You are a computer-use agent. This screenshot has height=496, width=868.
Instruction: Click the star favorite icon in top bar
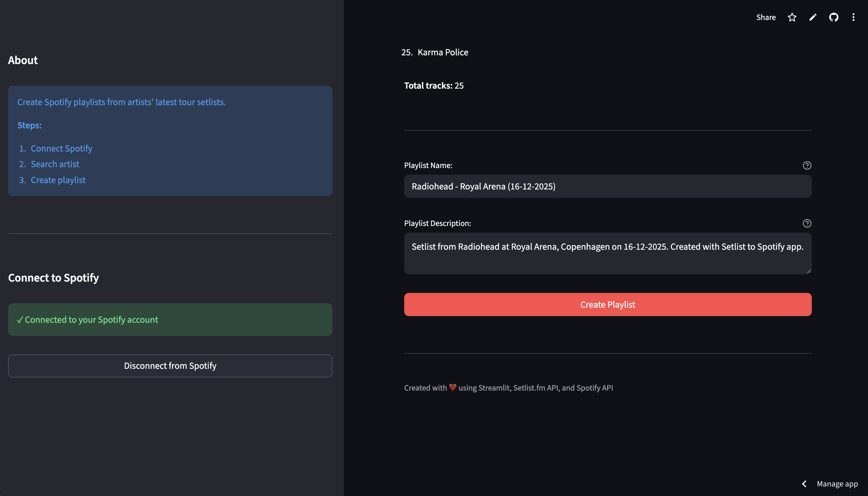[792, 17]
